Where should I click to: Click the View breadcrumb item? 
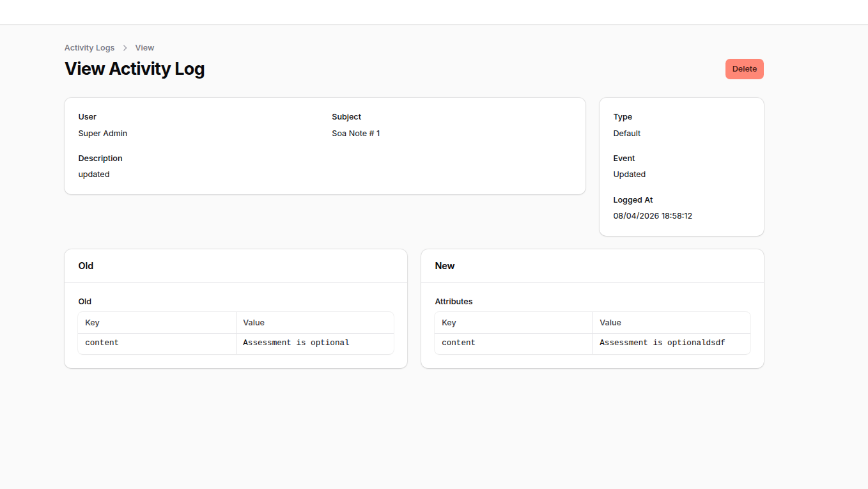coord(144,47)
